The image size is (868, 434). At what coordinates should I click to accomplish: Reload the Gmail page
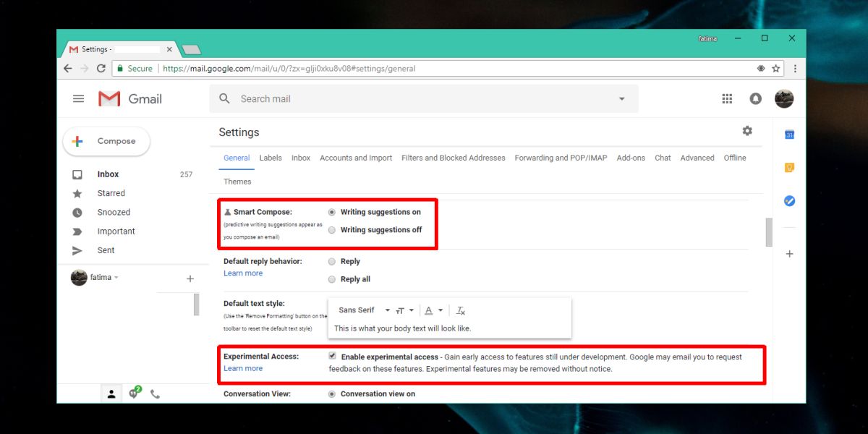(101, 69)
